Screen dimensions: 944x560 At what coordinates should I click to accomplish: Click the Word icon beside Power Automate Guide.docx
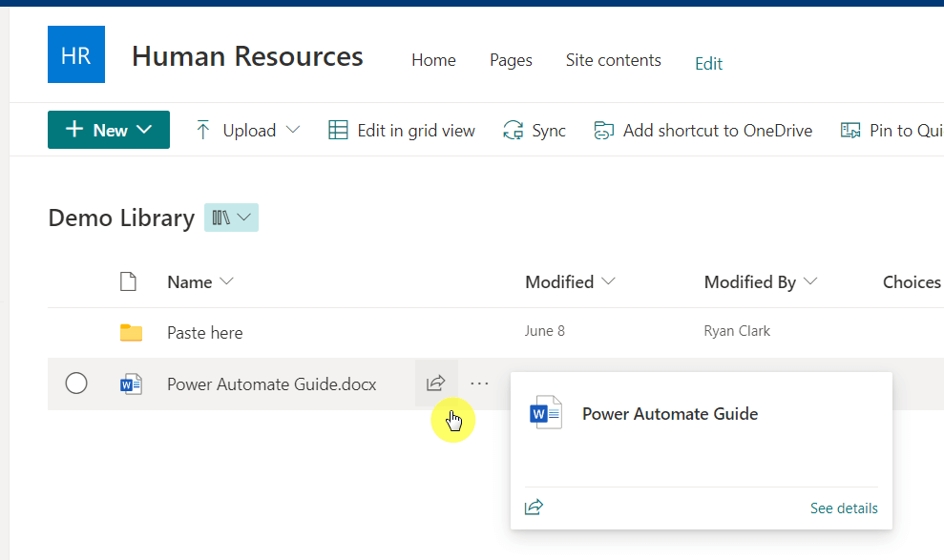click(x=132, y=384)
